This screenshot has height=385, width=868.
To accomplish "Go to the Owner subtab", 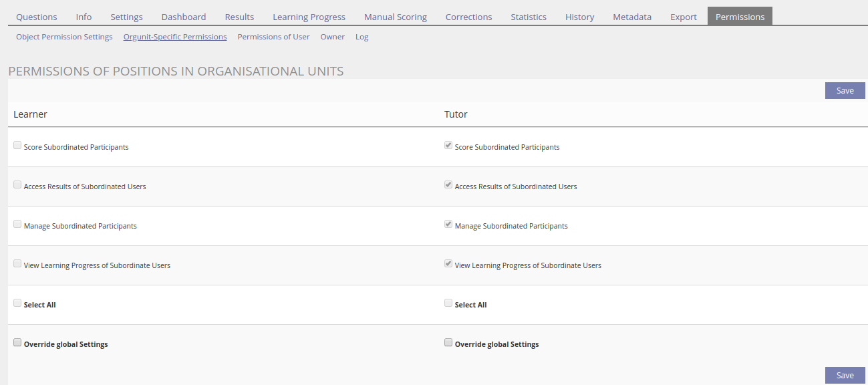I will coord(332,37).
